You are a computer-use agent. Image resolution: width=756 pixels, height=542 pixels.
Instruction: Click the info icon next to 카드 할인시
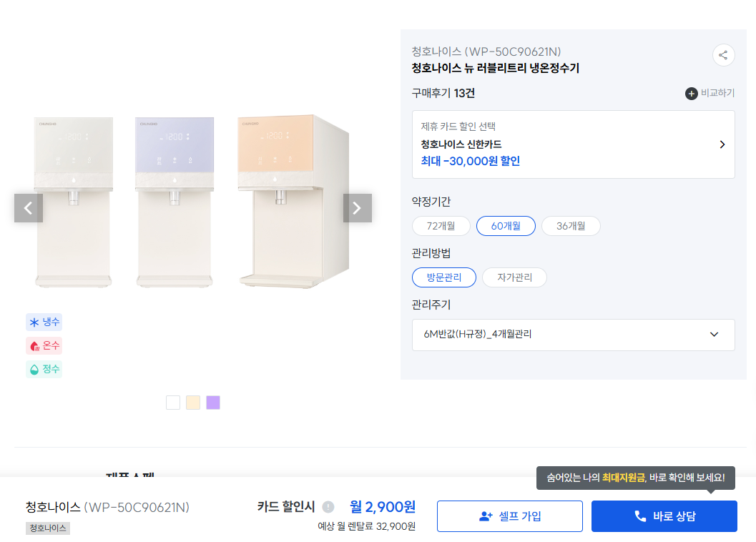click(328, 507)
